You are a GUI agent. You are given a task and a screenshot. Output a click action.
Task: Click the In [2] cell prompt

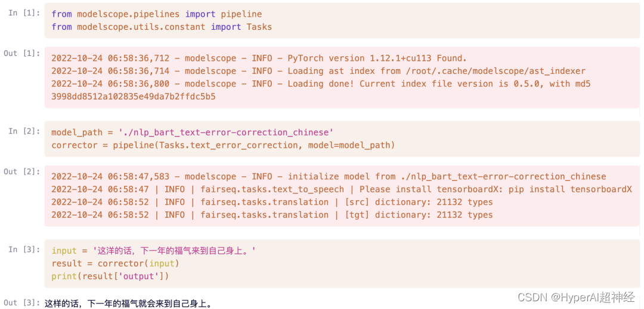coord(23,131)
